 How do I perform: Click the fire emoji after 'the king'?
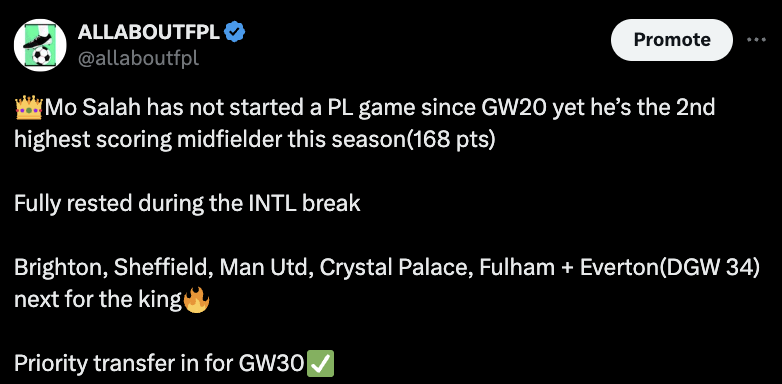coord(196,301)
